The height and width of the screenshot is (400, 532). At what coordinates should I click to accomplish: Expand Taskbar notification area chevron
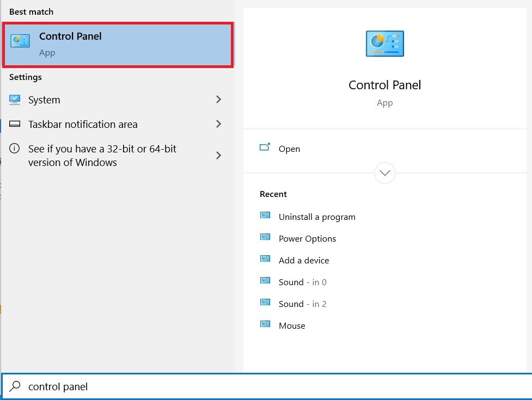pos(218,124)
